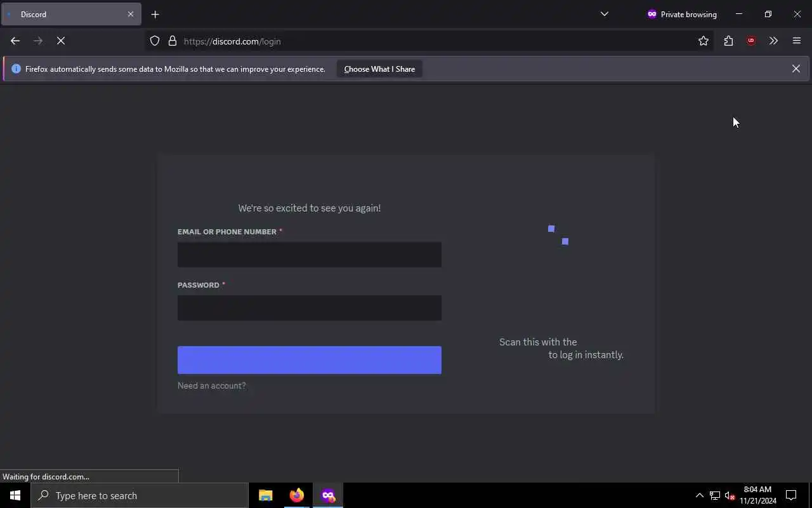Close the Discord tab

click(x=131, y=14)
